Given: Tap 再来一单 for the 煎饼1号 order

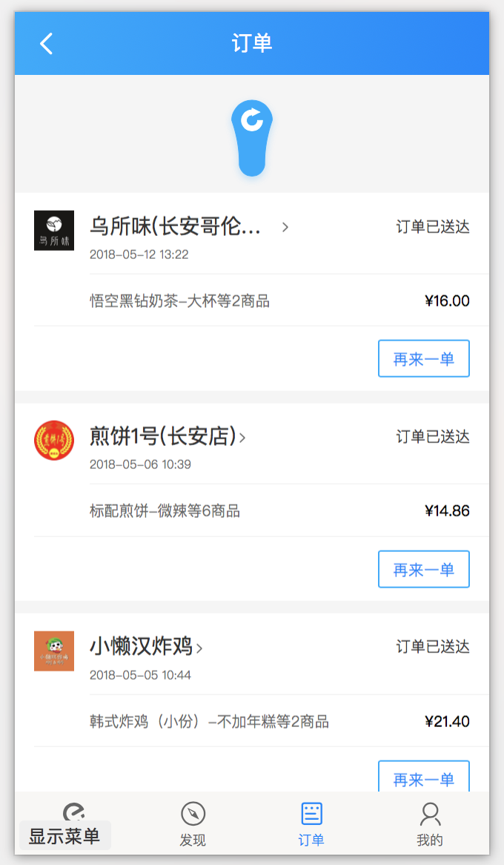Looking at the screenshot, I should (423, 568).
